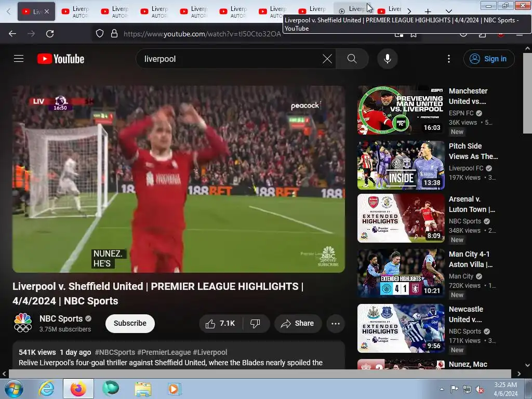Viewport: 532px width, 399px height.
Task: Open the Pitch Side Views As The title
Action: (x=473, y=151)
